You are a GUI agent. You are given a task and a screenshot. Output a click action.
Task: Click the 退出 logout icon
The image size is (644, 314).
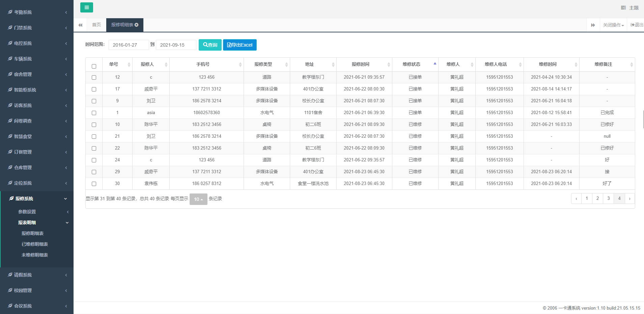[x=633, y=25]
